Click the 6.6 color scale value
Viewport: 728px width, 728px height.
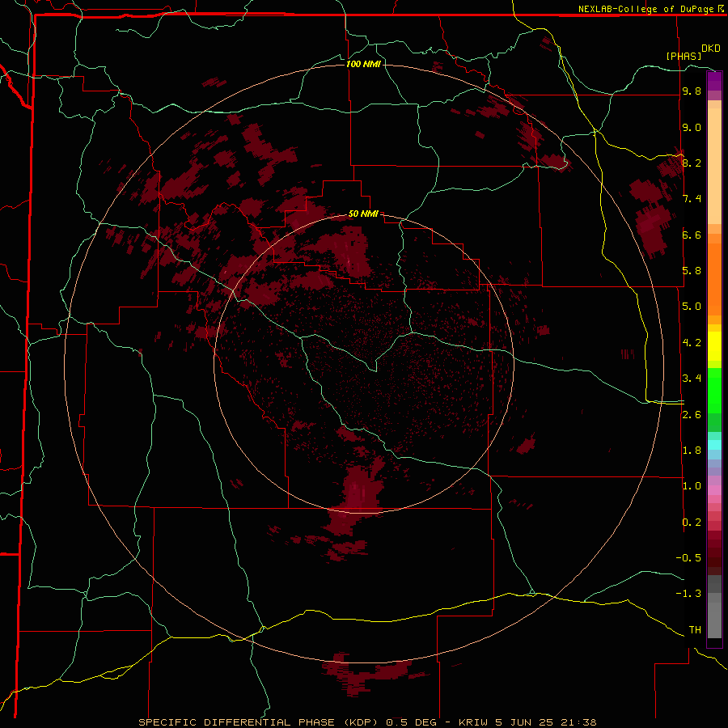tap(692, 235)
